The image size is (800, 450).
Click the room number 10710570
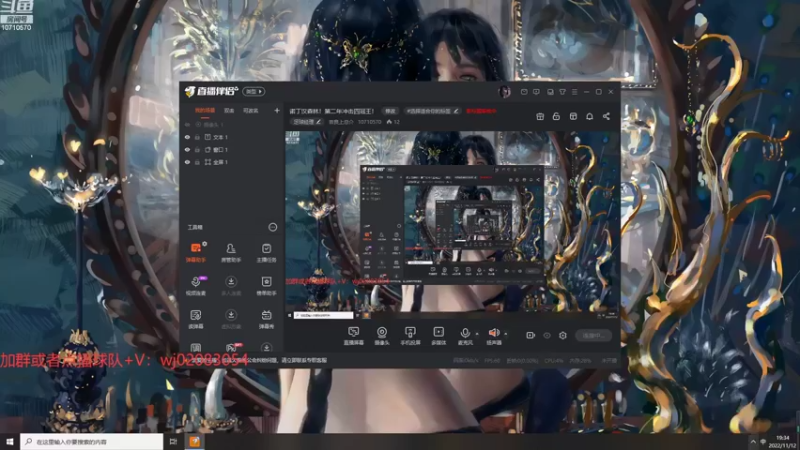pos(369,122)
